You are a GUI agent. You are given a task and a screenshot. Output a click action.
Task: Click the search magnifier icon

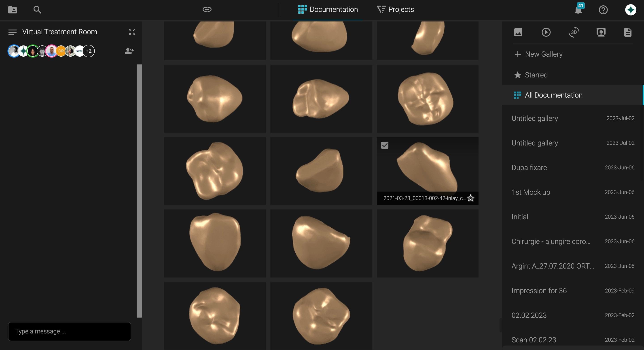pyautogui.click(x=37, y=10)
